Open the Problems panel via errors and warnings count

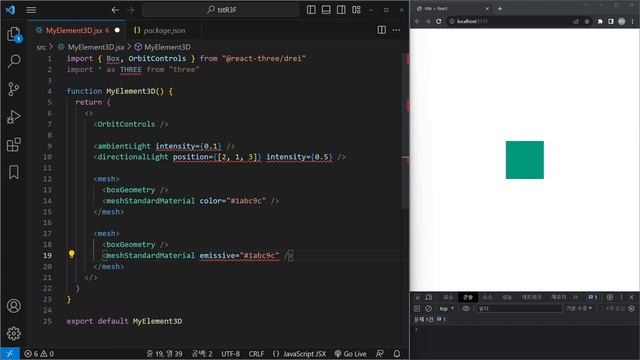point(39,353)
